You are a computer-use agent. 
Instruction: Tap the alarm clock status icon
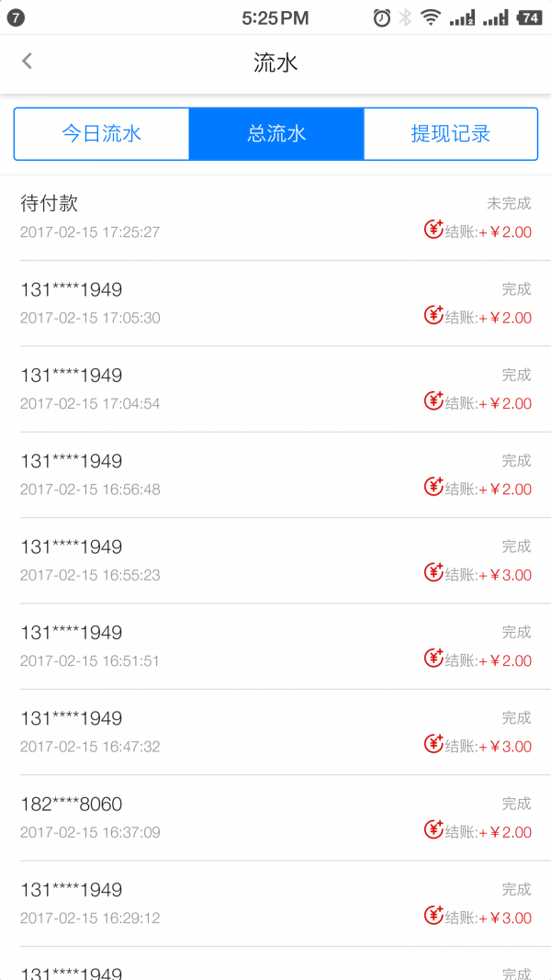pyautogui.click(x=382, y=18)
